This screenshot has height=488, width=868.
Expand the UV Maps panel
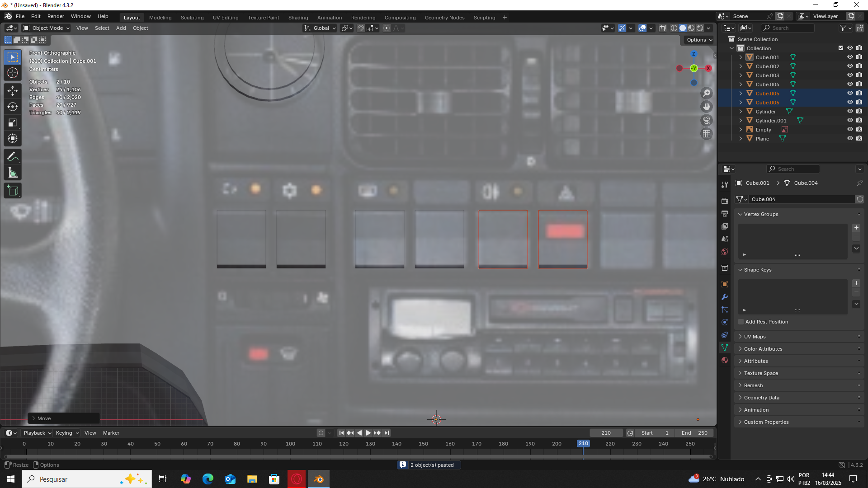[x=755, y=337]
